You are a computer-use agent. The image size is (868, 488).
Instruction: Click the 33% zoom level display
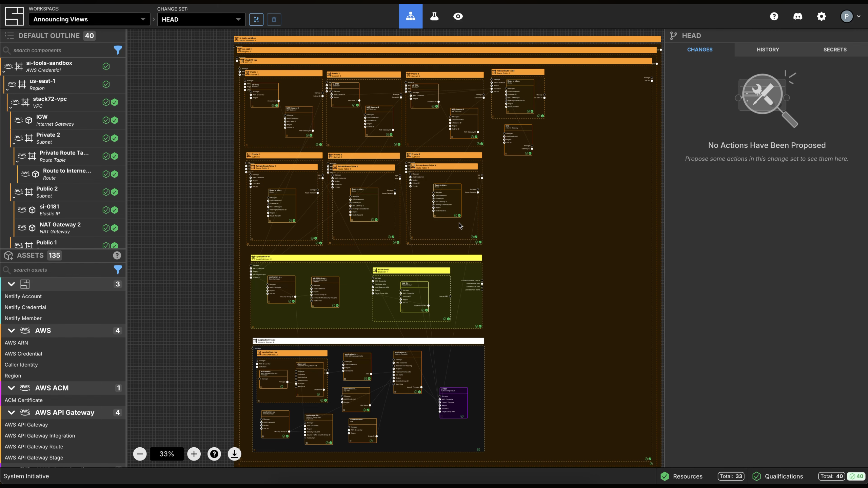point(167,454)
